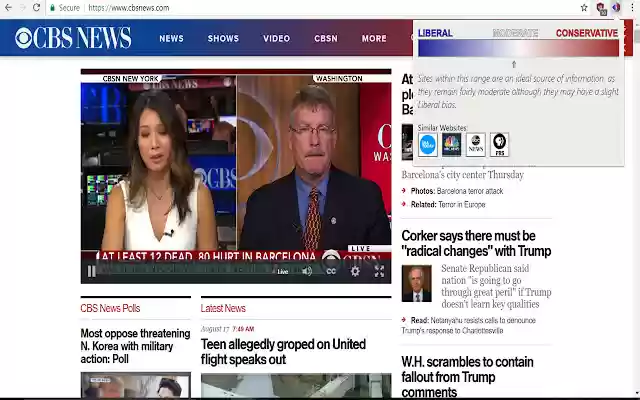Screen dimensions: 640x400
Task: Go back to the previous browser page
Action: click(x=8, y=7)
